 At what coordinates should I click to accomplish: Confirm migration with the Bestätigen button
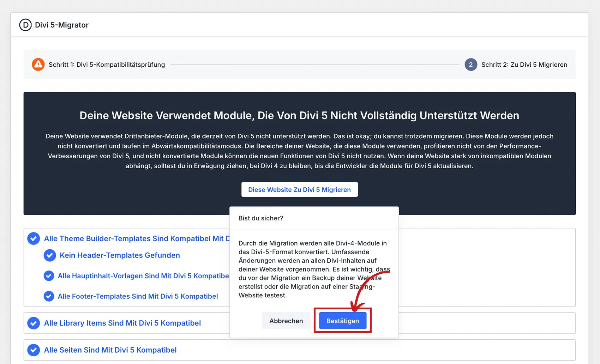[342, 320]
